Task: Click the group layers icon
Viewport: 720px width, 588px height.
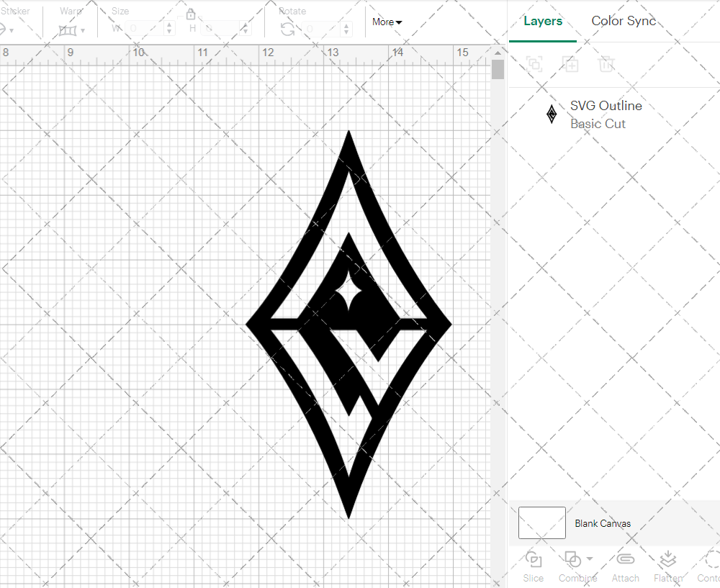Action: [534, 64]
